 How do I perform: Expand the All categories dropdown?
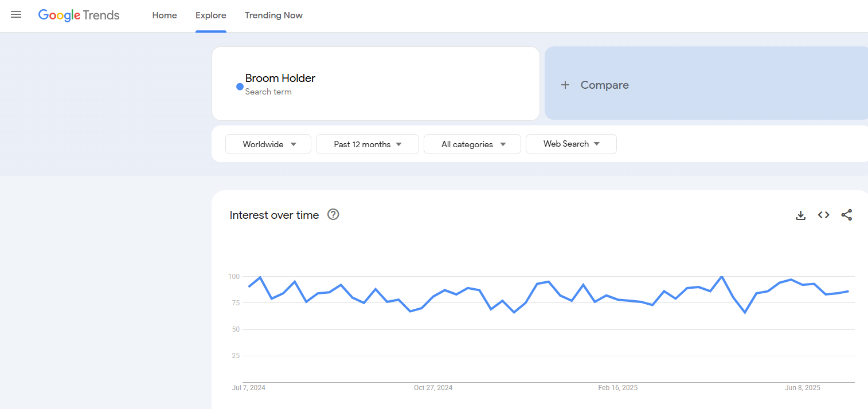point(472,144)
